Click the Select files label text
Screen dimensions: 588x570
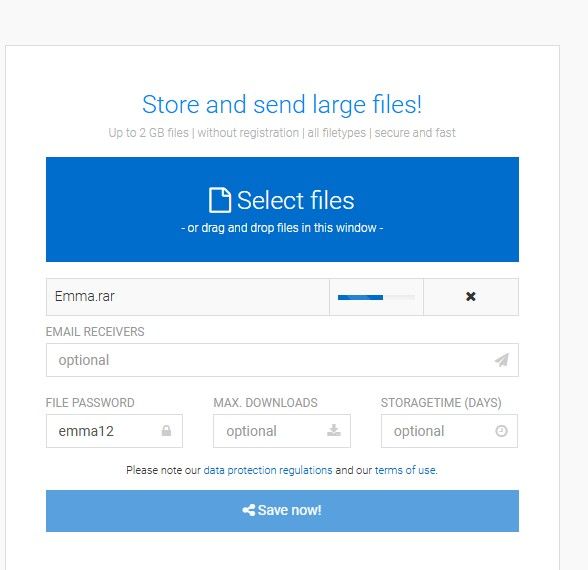coord(296,200)
